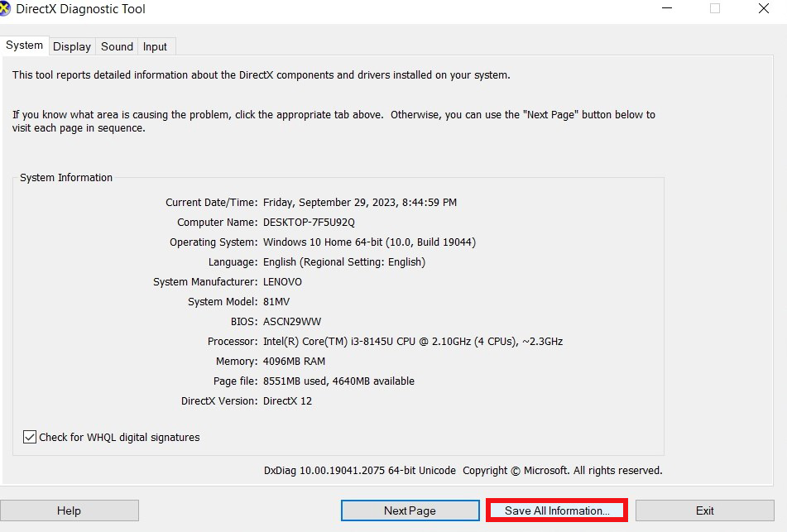Select the Input tab
The height and width of the screenshot is (532, 787).
tap(155, 46)
